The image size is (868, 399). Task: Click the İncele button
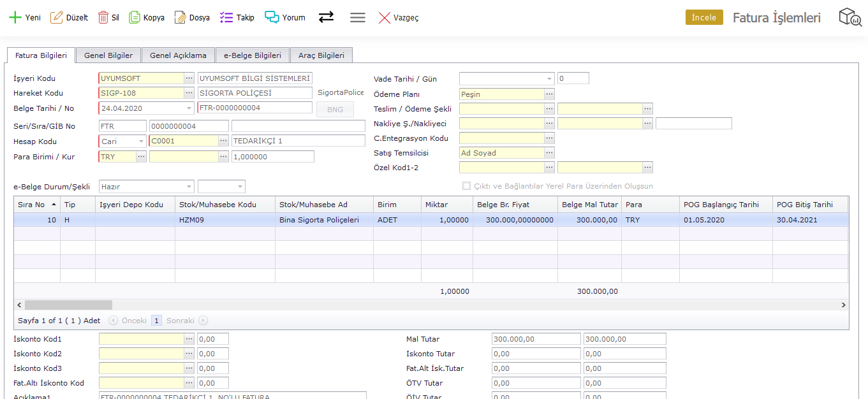703,17
